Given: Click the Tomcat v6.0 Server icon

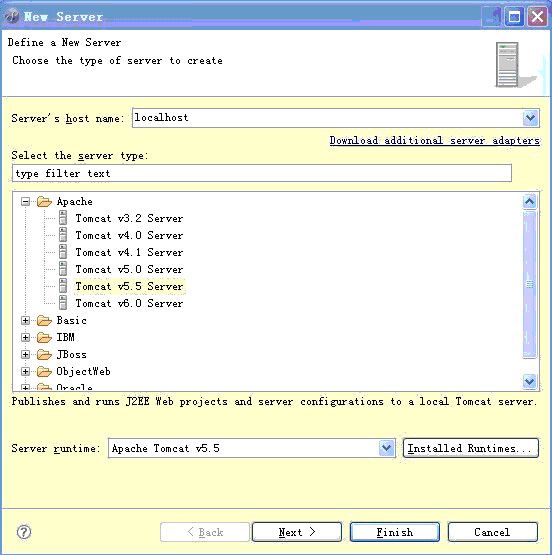Looking at the screenshot, I should click(63, 303).
